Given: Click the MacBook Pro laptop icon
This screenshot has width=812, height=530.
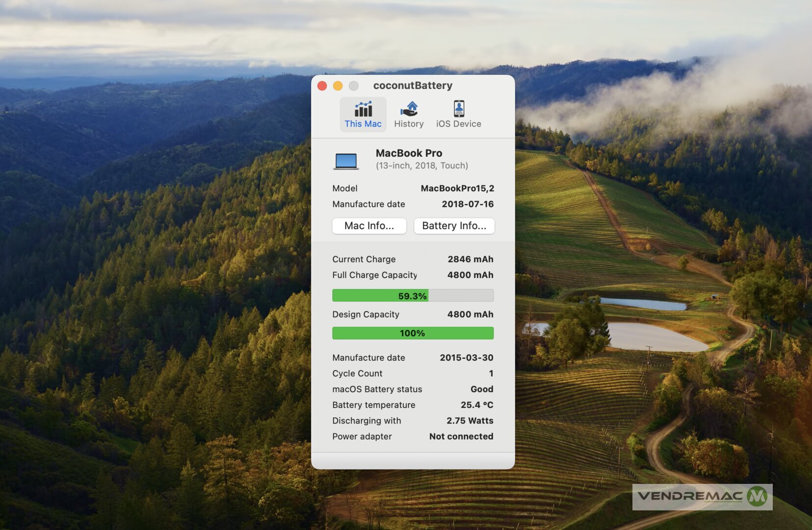Looking at the screenshot, I should click(x=346, y=161).
